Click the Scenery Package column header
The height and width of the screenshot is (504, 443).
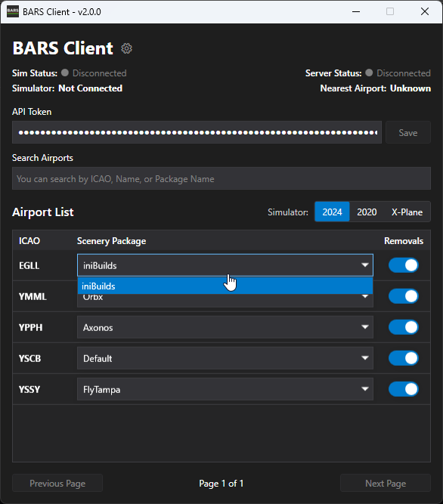(111, 241)
